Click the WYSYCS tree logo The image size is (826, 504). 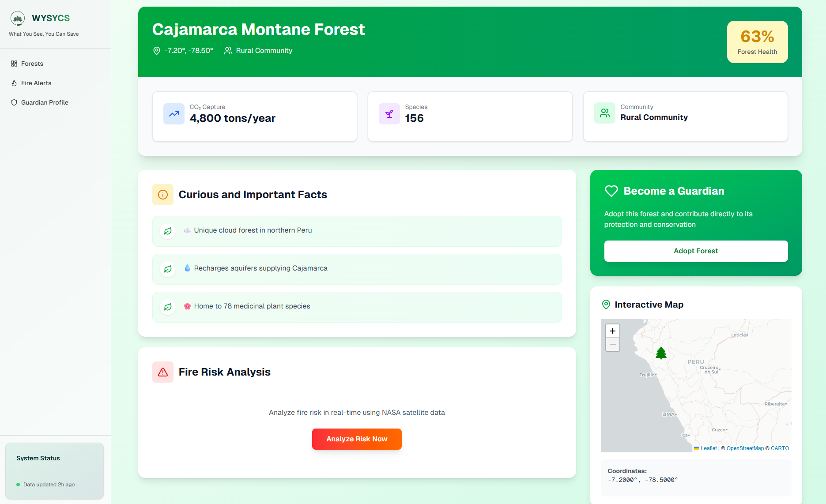17,18
